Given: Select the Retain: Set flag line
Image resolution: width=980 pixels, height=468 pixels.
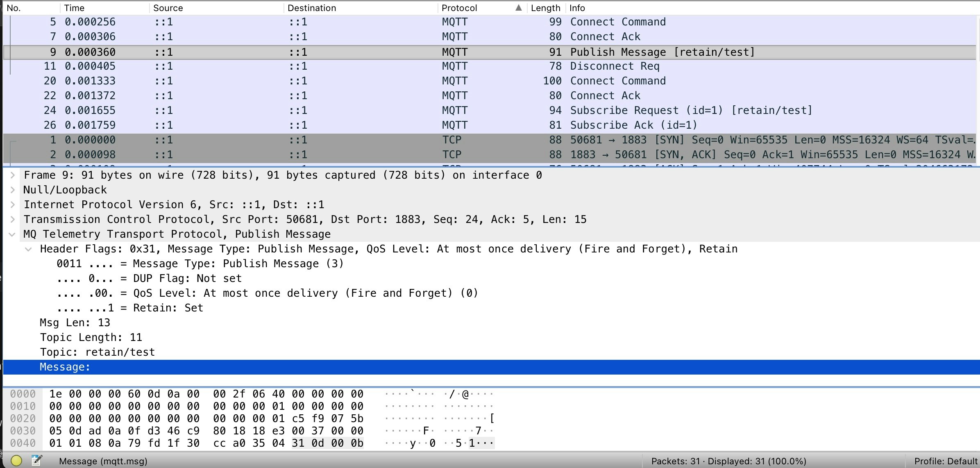Looking at the screenshot, I should 129,308.
